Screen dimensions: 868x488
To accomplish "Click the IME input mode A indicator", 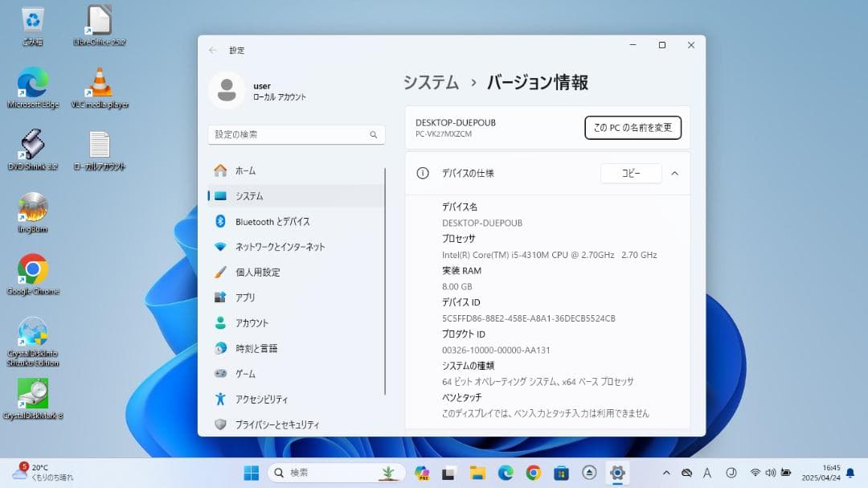I will pyautogui.click(x=707, y=473).
